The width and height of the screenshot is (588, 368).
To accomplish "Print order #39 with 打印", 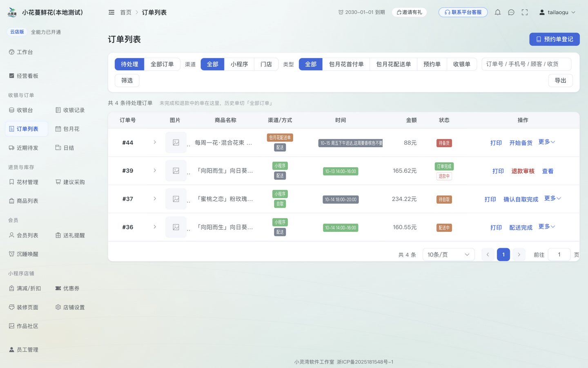I will coord(498,171).
